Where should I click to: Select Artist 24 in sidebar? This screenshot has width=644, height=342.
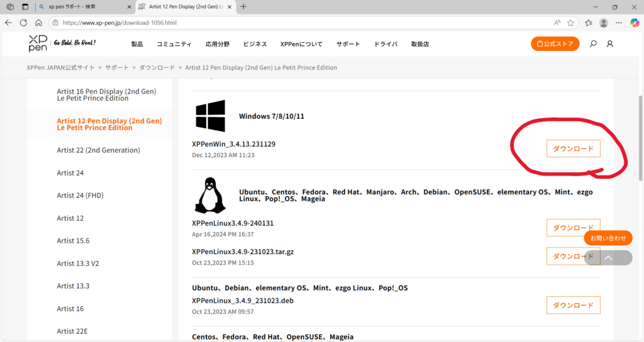[x=70, y=173]
